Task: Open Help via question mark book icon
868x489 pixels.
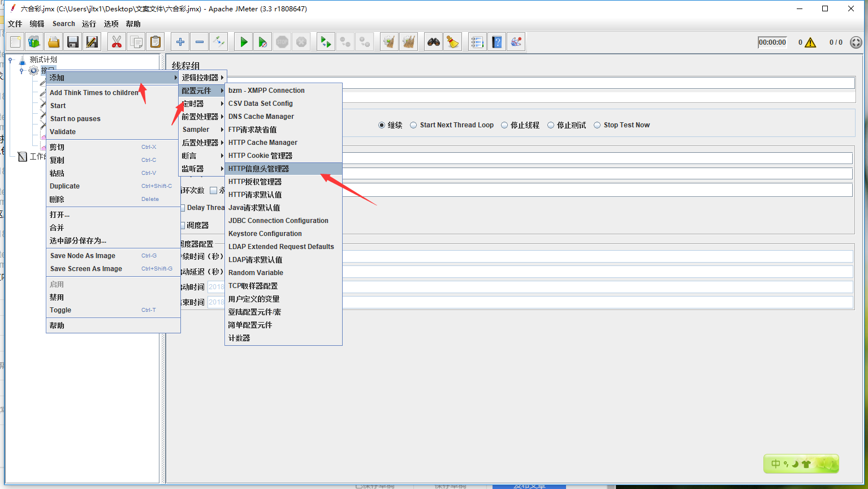Action: pyautogui.click(x=497, y=42)
